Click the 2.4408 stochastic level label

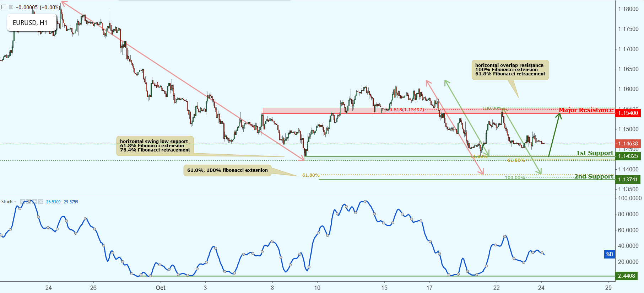point(626,276)
